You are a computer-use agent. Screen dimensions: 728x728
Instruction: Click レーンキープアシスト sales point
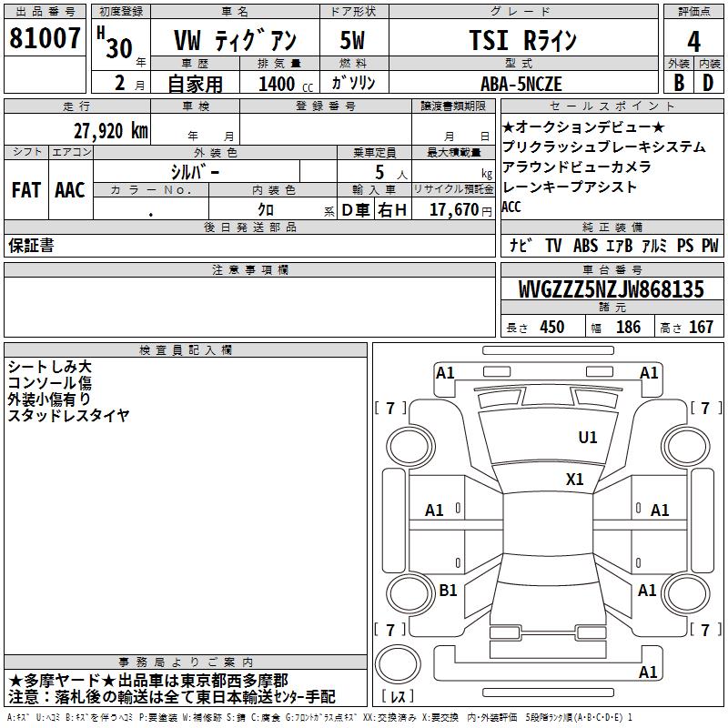(570, 187)
